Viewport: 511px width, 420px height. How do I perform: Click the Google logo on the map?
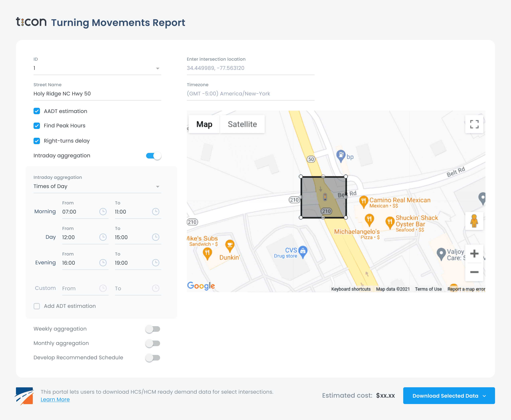tap(201, 286)
